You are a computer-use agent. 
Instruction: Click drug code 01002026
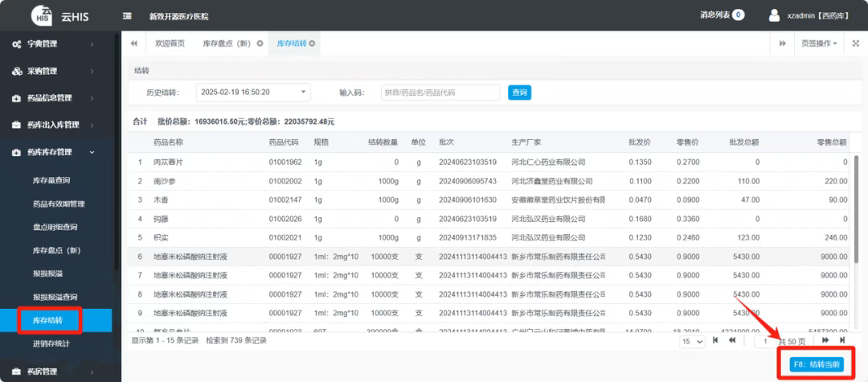[285, 219]
